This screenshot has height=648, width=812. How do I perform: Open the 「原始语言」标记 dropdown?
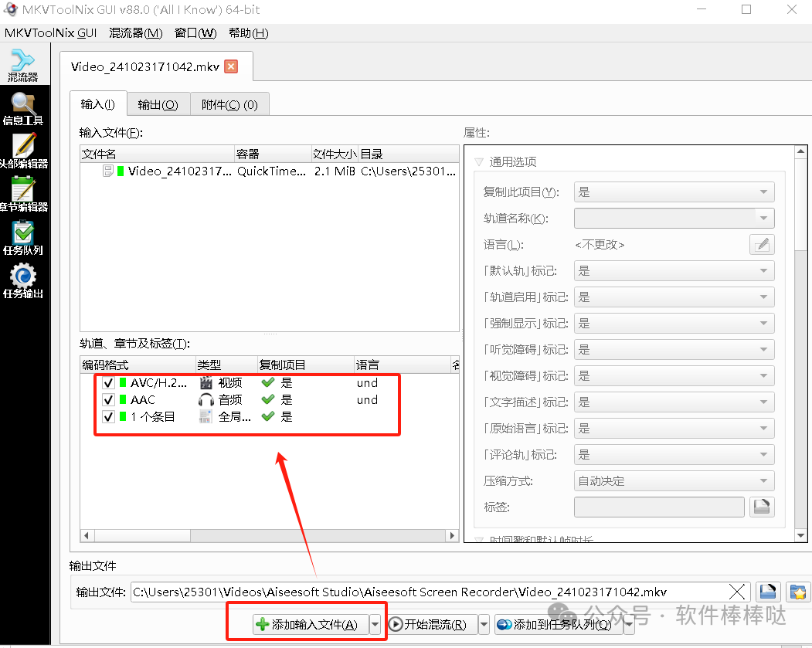[674, 429]
